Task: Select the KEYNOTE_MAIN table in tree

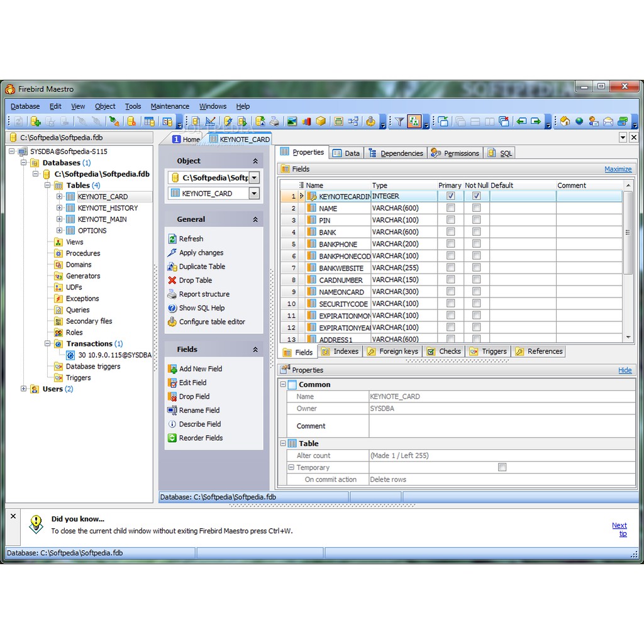Action: tap(103, 219)
